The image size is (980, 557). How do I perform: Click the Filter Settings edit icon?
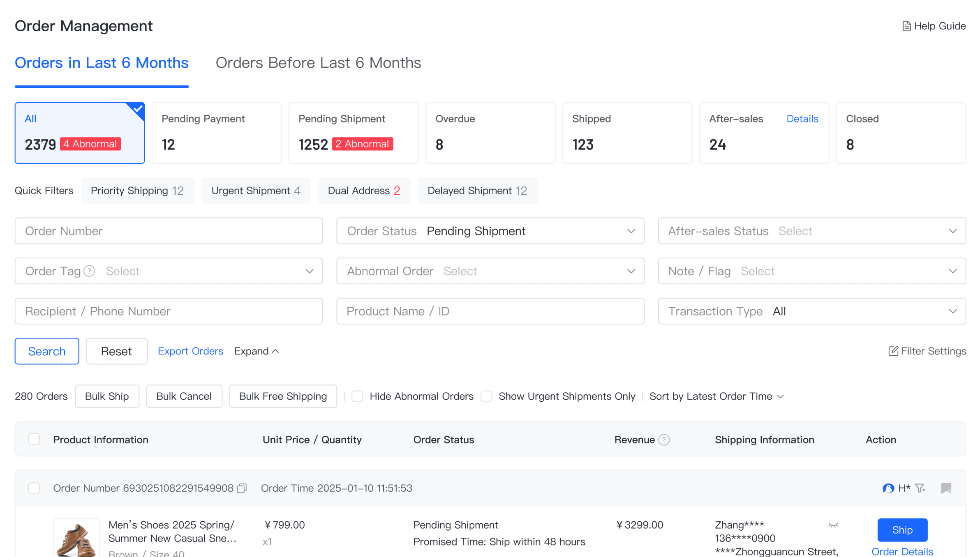coord(893,351)
